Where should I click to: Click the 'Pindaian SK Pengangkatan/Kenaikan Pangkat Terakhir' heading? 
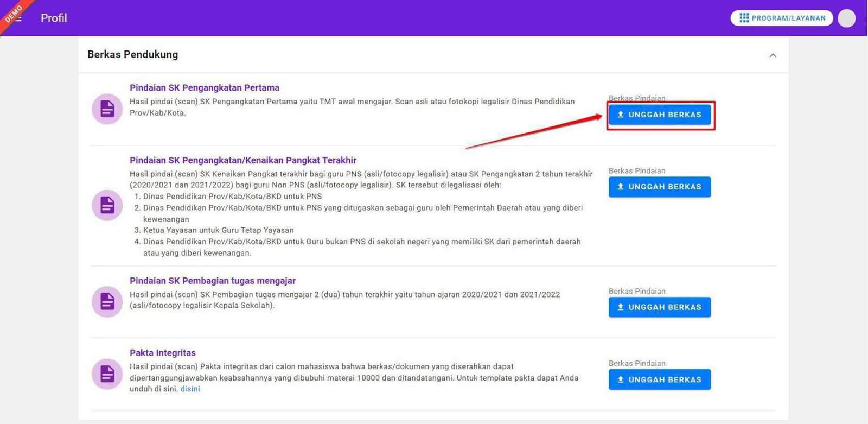(243, 160)
